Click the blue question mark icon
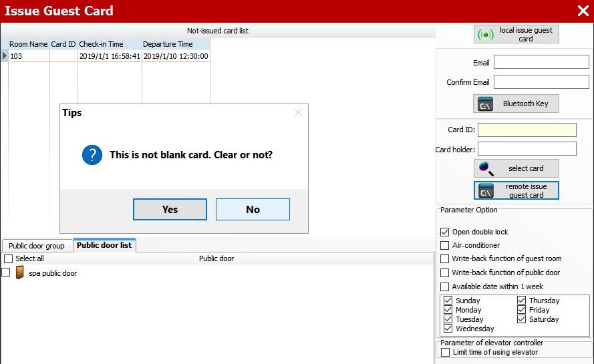Viewport: 594px width, 364px height. pos(92,155)
